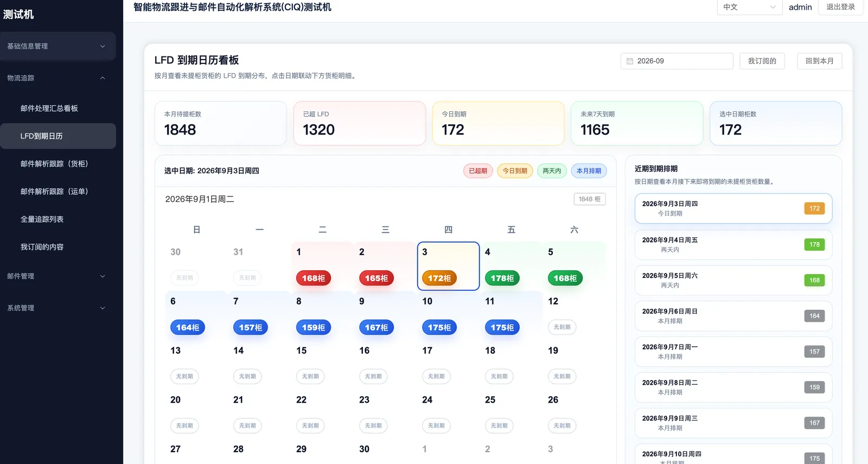Click the 回到本月 button
Image resolution: width=868 pixels, height=464 pixels.
pos(820,61)
